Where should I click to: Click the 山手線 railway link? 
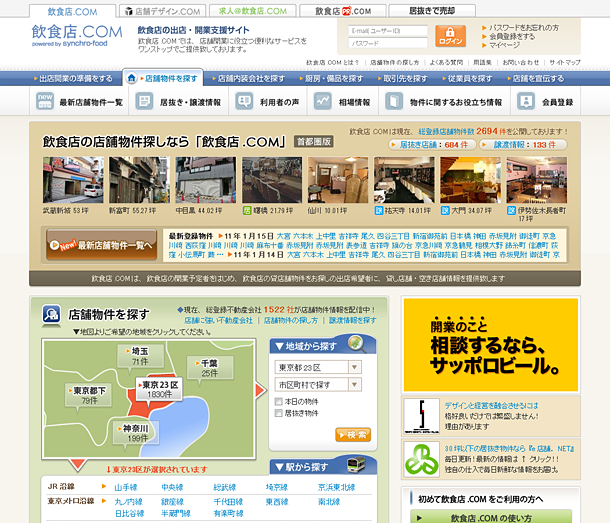(126, 487)
